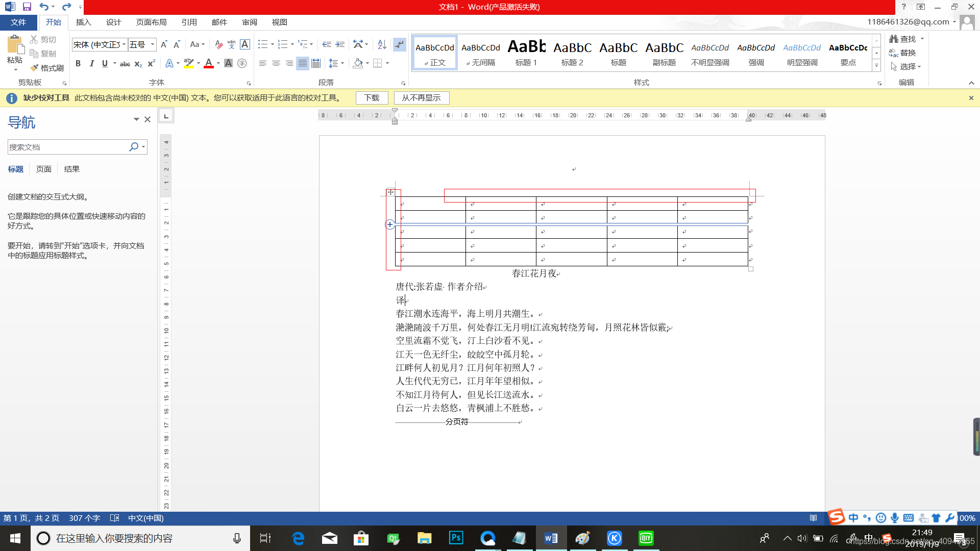Viewport: 980px width, 551px height.
Task: Apply superscript formatting
Action: (151, 63)
